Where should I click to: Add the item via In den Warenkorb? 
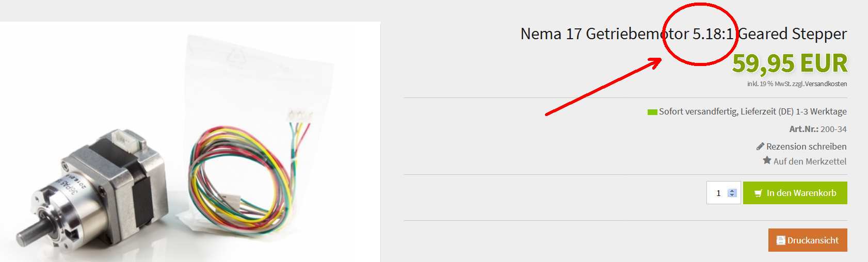795,193
